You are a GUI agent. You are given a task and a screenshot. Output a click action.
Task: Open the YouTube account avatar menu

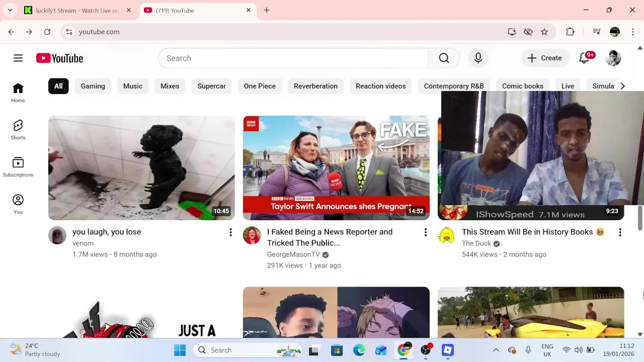613,58
